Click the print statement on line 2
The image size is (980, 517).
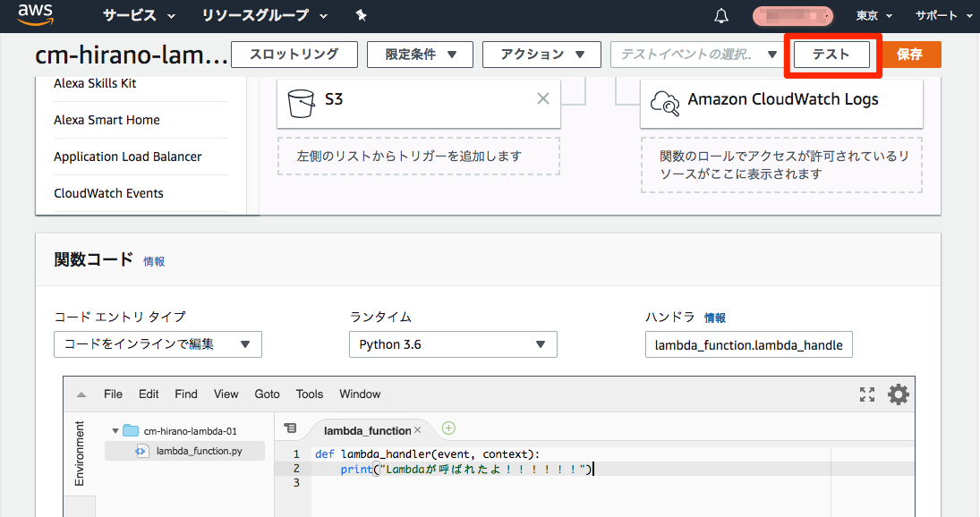click(x=465, y=469)
